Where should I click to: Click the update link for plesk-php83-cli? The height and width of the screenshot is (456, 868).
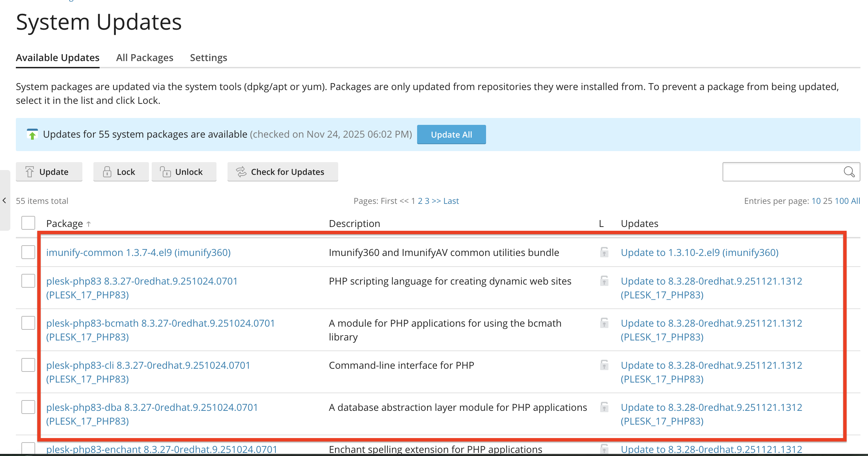[711, 372]
